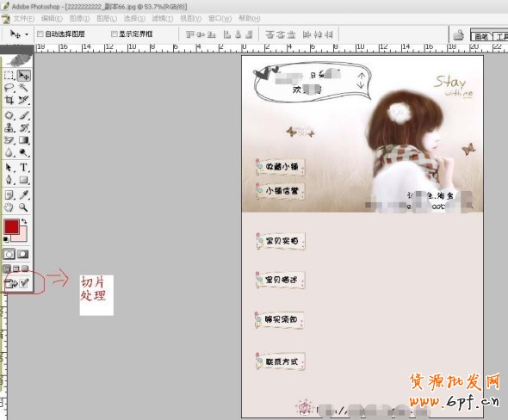Image resolution: width=508 pixels, height=420 pixels.
Task: Select the Rectangular Marquee tool
Action: coord(9,76)
